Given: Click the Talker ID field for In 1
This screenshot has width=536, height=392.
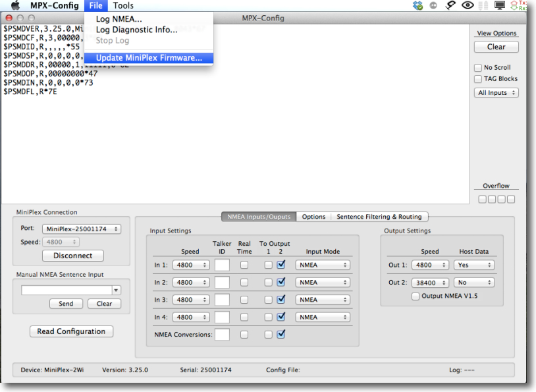Looking at the screenshot, I should pyautogui.click(x=222, y=265).
